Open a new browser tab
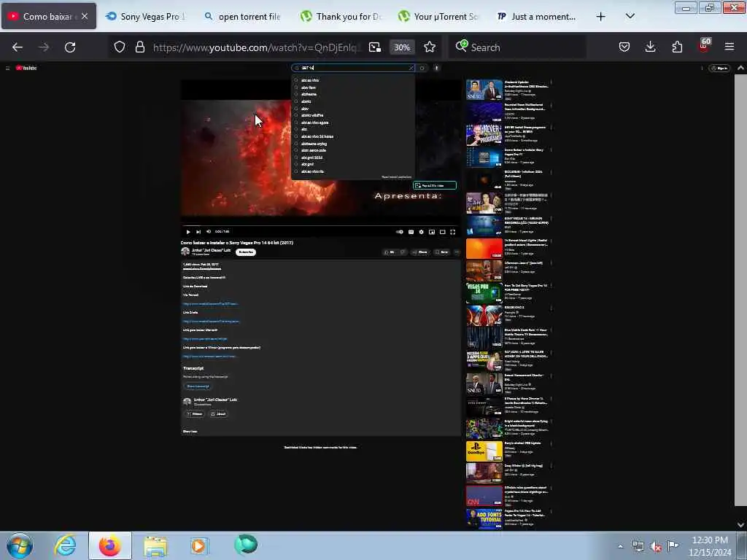Screen dimensions: 747x560 pos(601,17)
